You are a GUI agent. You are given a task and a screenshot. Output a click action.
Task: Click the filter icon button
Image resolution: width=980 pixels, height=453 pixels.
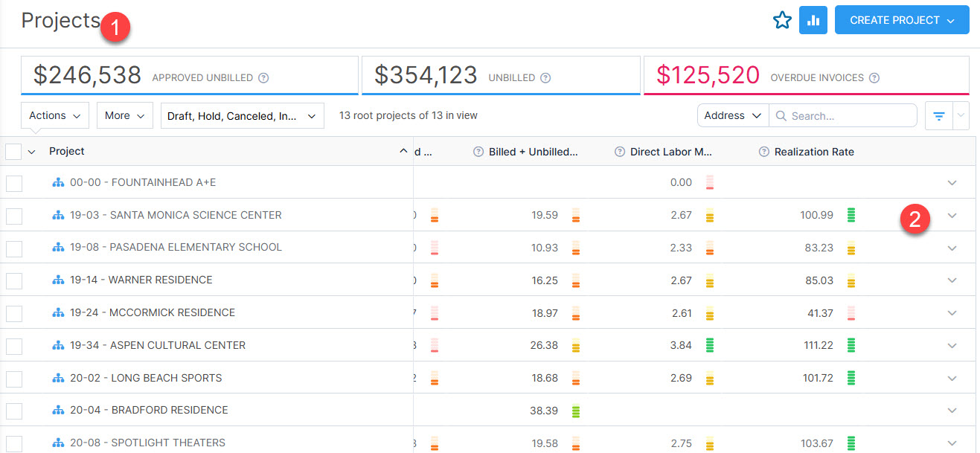[x=939, y=116]
